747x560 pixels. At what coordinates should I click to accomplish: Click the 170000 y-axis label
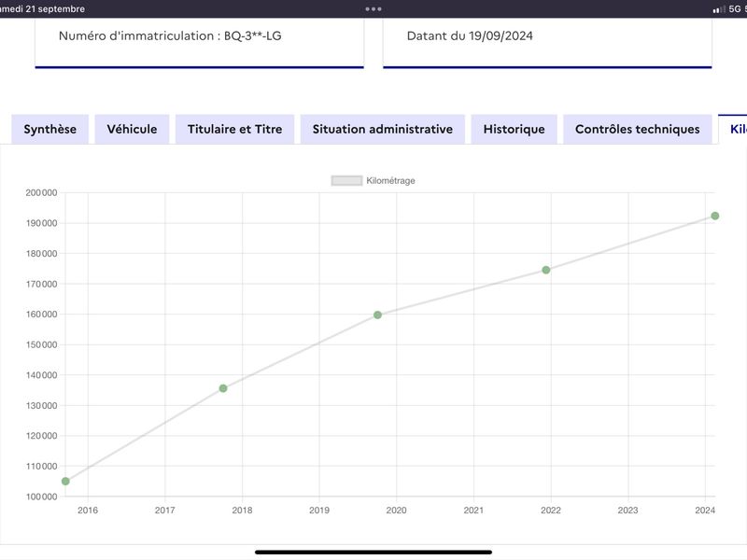pyautogui.click(x=41, y=285)
